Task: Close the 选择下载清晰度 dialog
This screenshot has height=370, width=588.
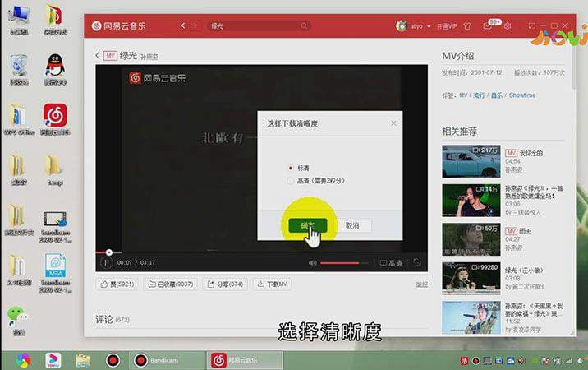Action: 393,123
